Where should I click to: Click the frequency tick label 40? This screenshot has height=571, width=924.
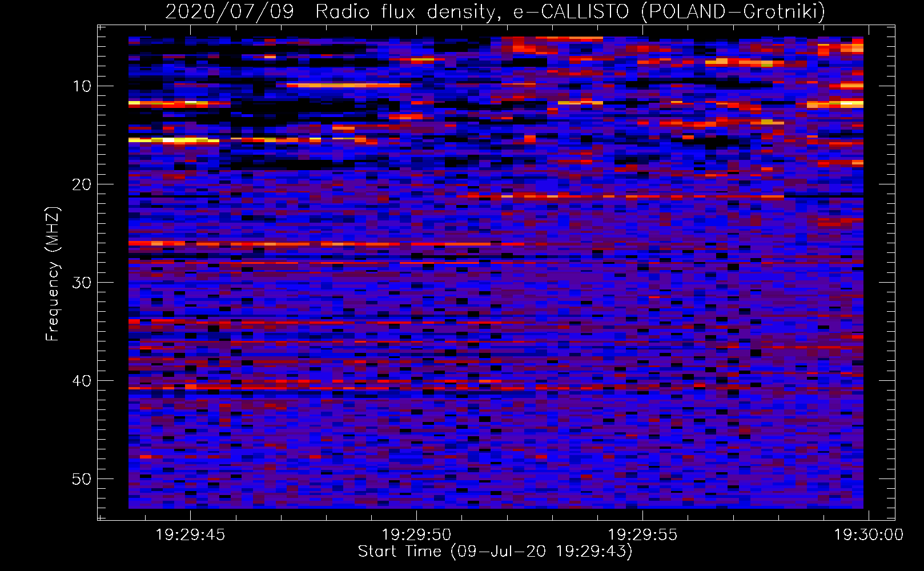click(82, 381)
